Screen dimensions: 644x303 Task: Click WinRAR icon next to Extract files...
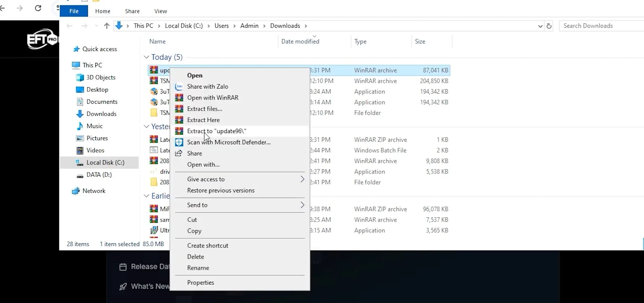[179, 109]
